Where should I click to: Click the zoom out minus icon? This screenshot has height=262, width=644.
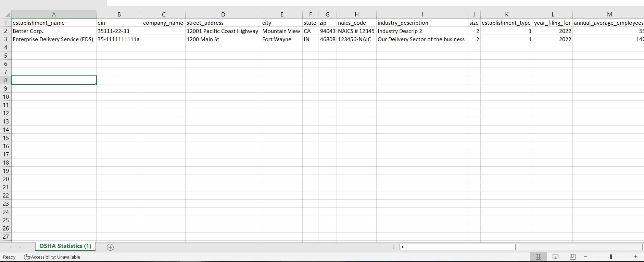pyautogui.click(x=585, y=257)
